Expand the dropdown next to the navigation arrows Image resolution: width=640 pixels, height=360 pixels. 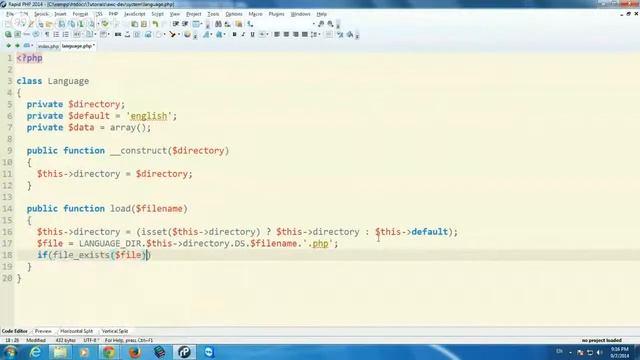tap(32, 46)
